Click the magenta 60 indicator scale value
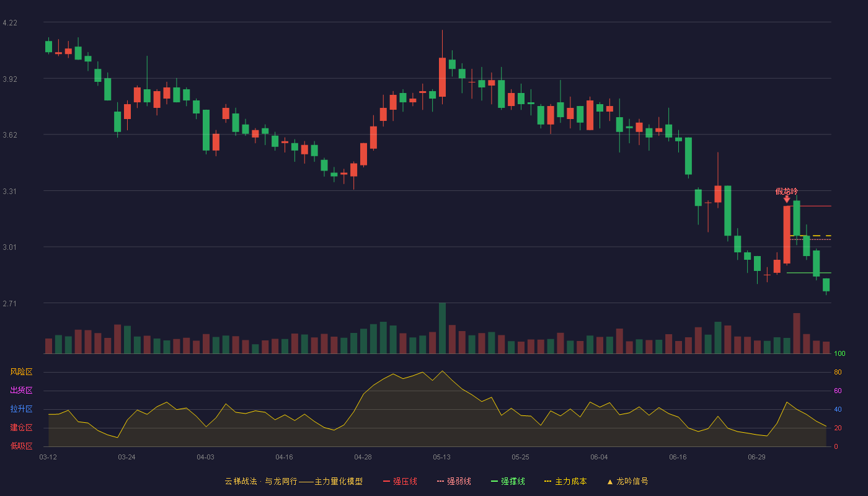The image size is (868, 496). [838, 391]
